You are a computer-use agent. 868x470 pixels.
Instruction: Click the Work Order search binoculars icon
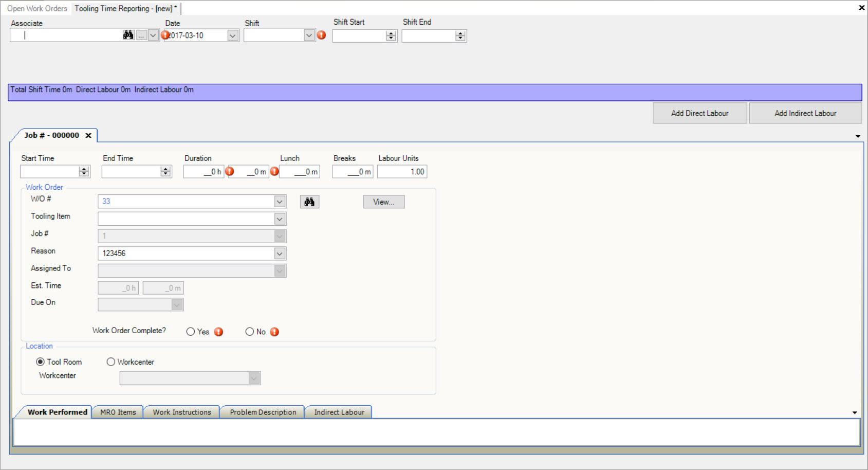[x=309, y=202]
